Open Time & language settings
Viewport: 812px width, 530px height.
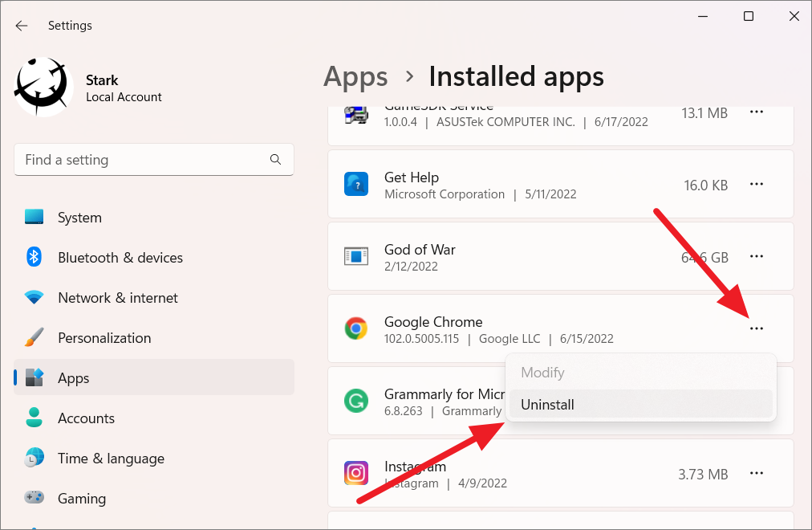click(112, 459)
